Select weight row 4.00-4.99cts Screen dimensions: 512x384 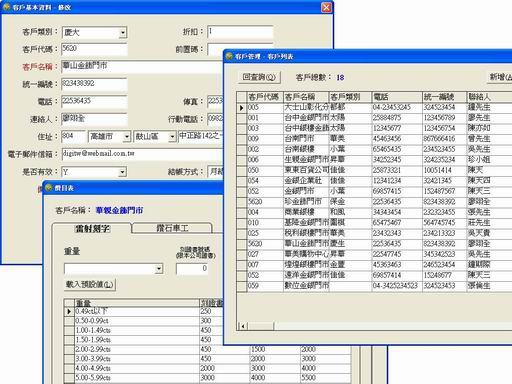click(137, 368)
